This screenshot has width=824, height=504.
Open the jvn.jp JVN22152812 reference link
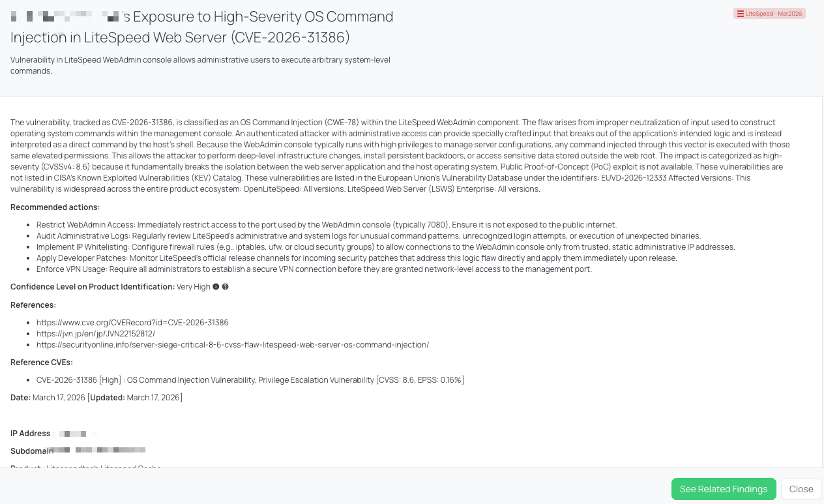click(96, 334)
